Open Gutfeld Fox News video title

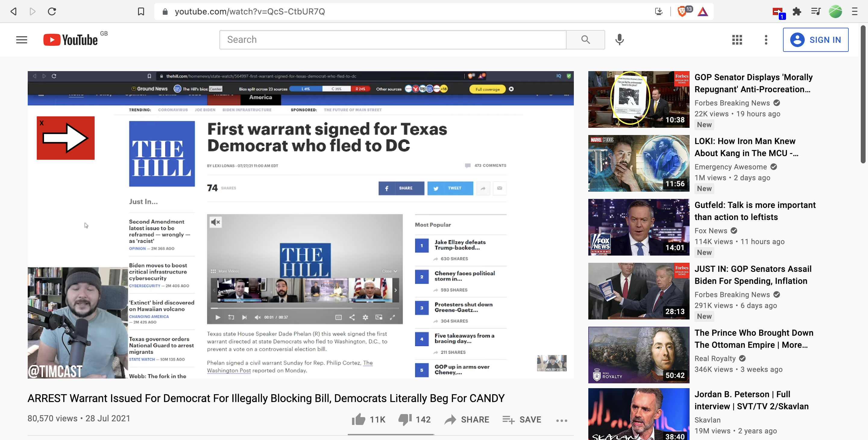tap(755, 211)
